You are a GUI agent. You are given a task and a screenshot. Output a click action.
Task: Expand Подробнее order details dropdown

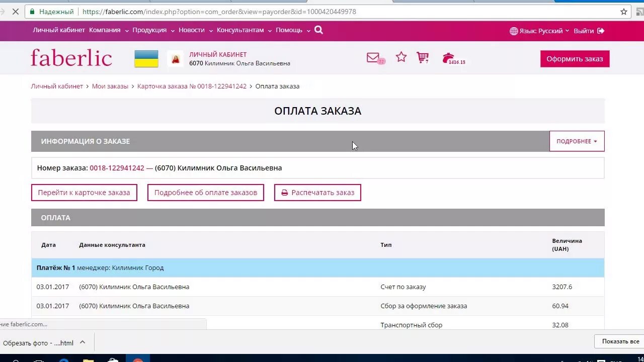pos(577,141)
